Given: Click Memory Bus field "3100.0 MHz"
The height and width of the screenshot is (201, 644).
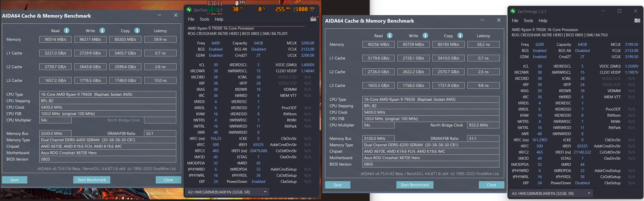Looking at the screenshot, I should tap(379, 138).
